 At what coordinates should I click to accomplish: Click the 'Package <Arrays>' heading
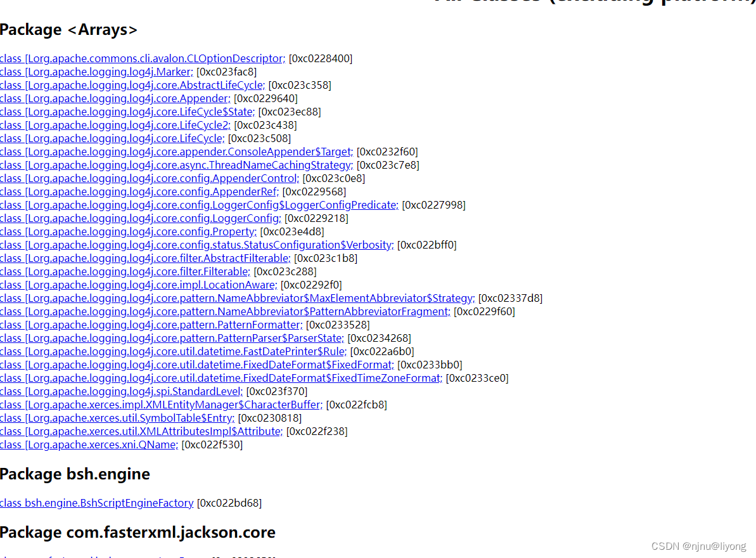point(68,30)
